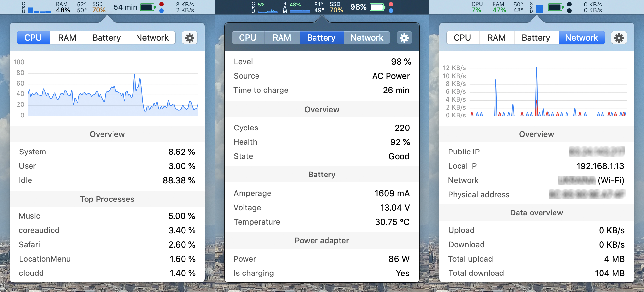Click the Local IP address 192.168.1.13

pyautogui.click(x=600, y=166)
